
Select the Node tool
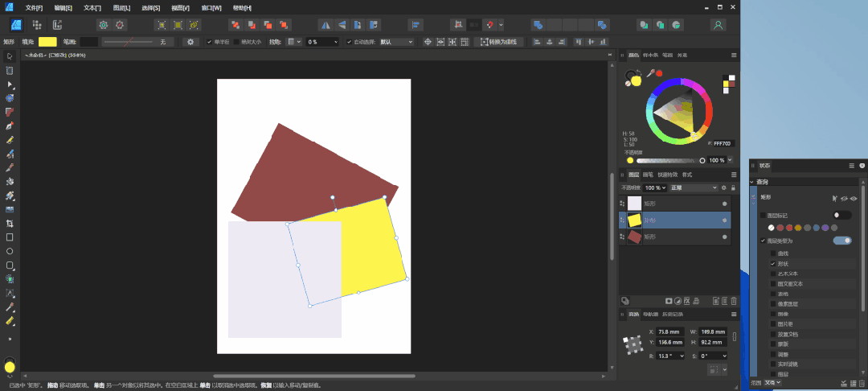point(10,84)
